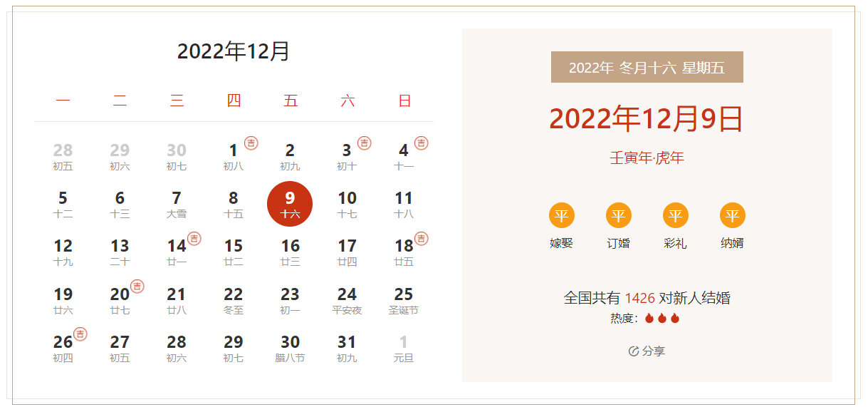868x407 pixels.
Task: Select December 11 (十八)
Action: (404, 205)
